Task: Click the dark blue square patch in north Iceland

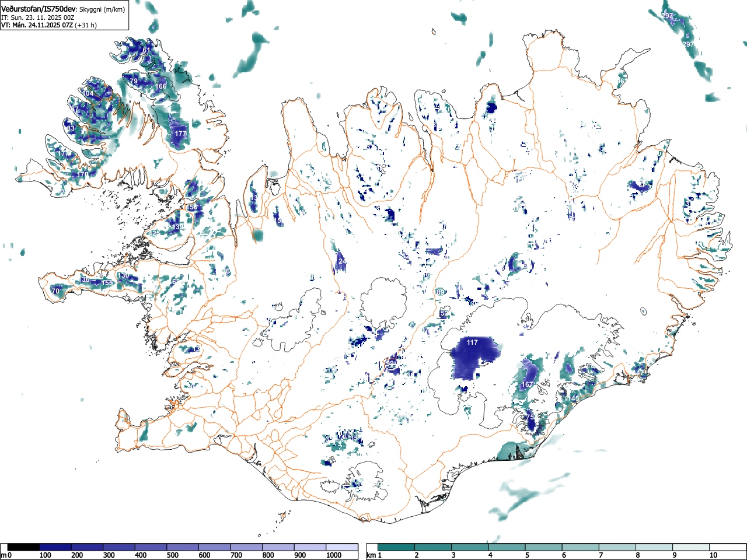Action: pyautogui.click(x=491, y=107)
